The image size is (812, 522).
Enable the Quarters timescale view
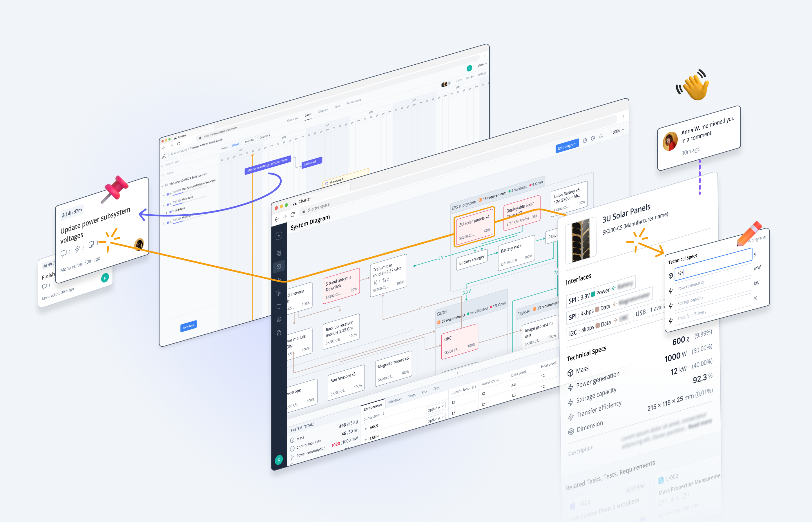pyautogui.click(x=265, y=137)
